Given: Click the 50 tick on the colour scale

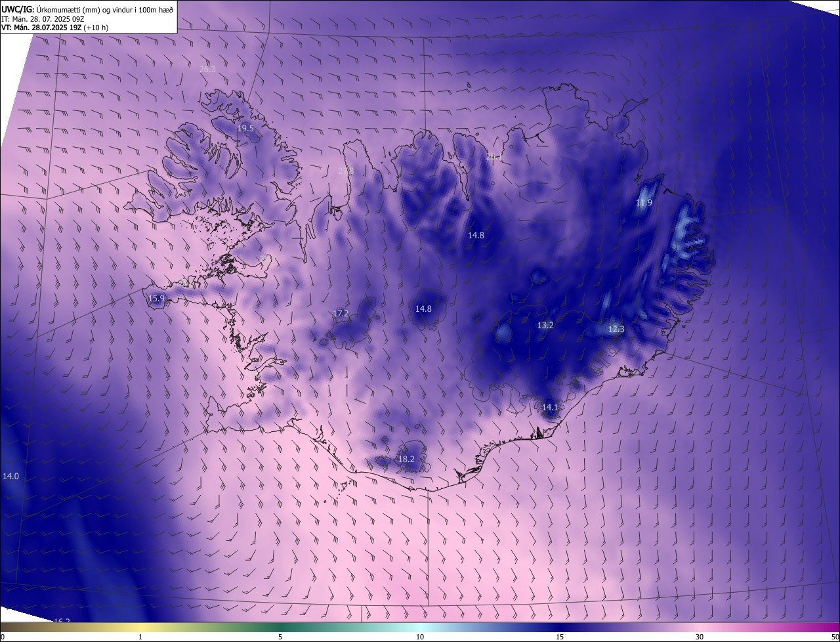Looking at the screenshot, I should pos(835,637).
